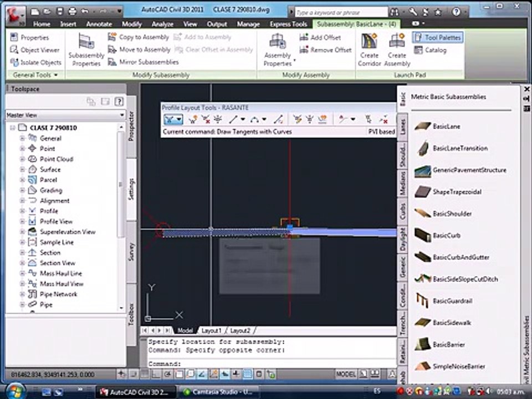532x399 pixels.
Task: Switch to the Survey tab in Toolspace
Action: (x=131, y=252)
